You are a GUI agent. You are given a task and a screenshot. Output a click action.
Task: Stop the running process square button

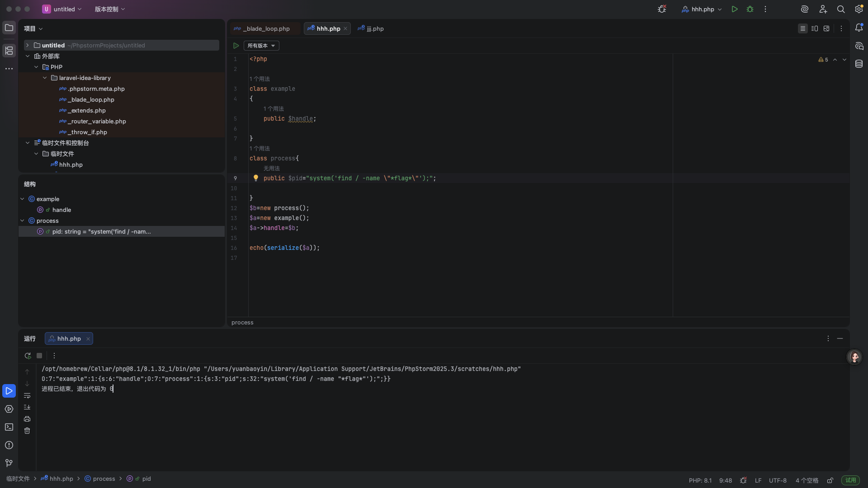click(x=39, y=356)
